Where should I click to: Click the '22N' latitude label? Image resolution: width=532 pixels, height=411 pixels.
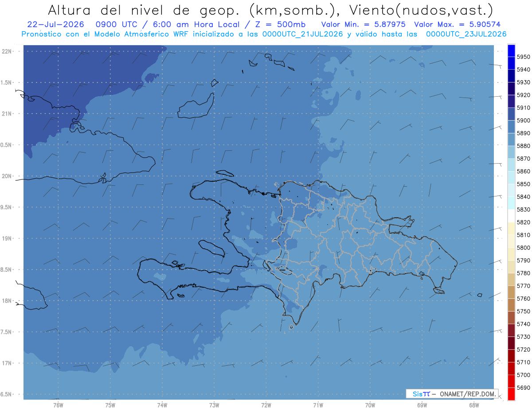tap(7, 51)
